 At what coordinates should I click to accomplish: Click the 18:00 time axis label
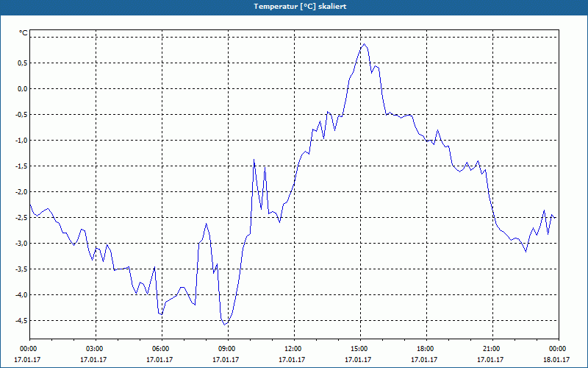pyautogui.click(x=425, y=349)
